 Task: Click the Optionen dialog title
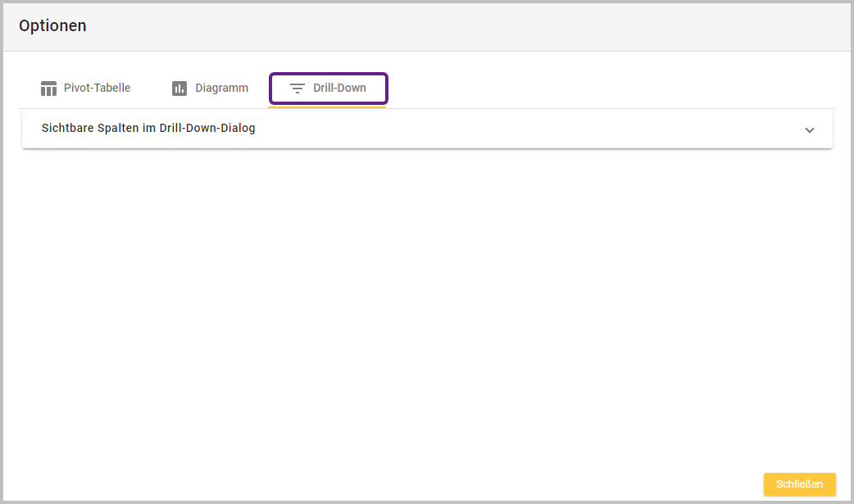(52, 25)
